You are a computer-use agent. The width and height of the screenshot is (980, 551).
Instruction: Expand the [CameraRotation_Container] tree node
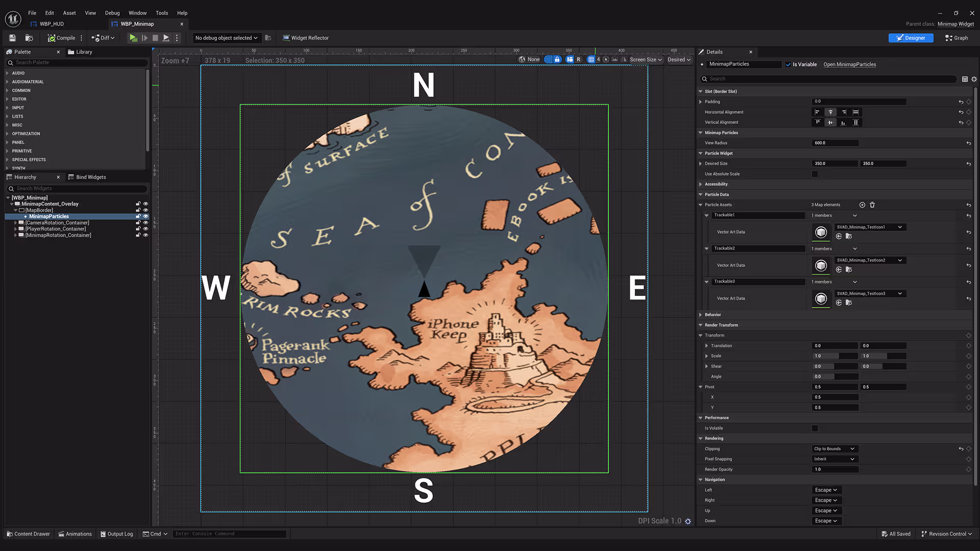pyautogui.click(x=15, y=223)
